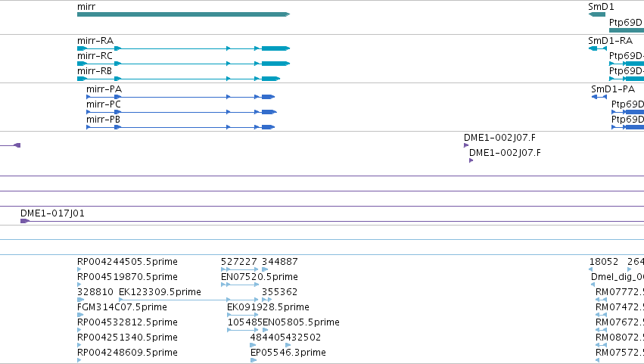The width and height of the screenshot is (644, 364).
Task: Select the mirr-PC coding exon block
Action: (269, 112)
